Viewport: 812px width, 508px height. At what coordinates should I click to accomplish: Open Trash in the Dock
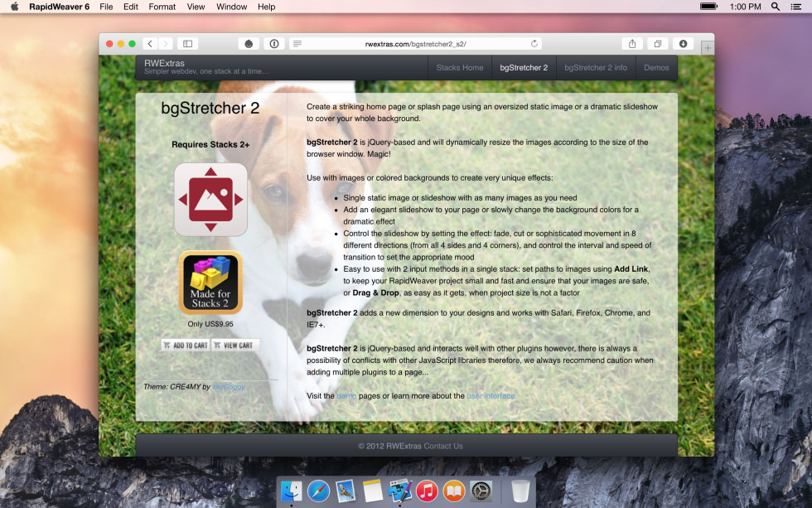pos(520,491)
